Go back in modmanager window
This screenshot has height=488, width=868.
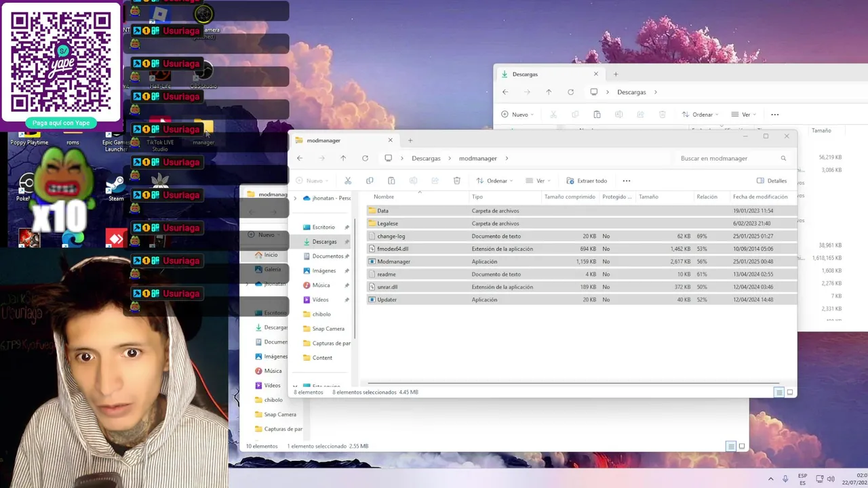(x=300, y=158)
